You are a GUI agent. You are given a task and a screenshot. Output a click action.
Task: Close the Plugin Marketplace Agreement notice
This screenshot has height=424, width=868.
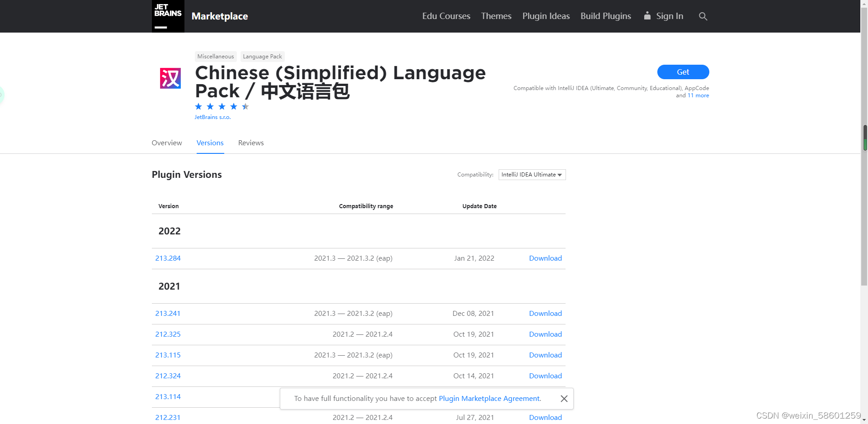coord(564,399)
